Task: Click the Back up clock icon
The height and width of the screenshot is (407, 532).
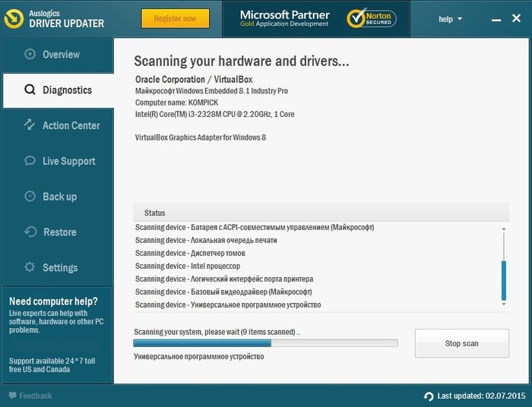Action: tap(30, 196)
